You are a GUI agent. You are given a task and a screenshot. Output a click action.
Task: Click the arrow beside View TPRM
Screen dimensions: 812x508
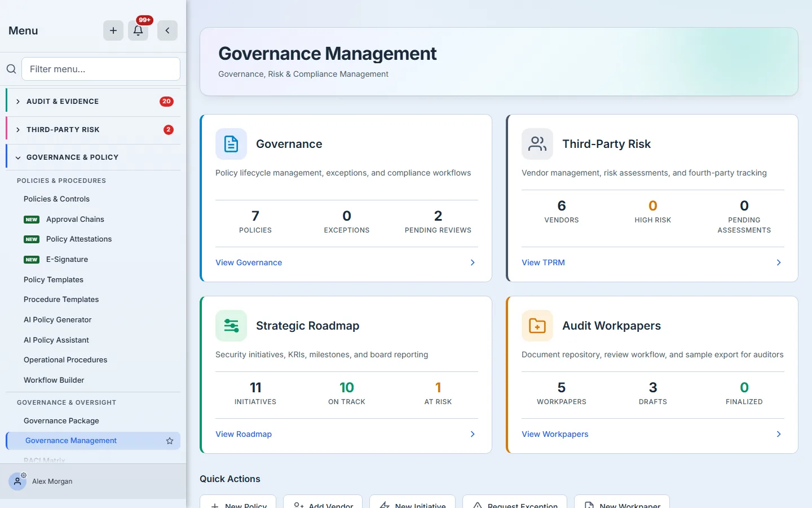click(779, 262)
